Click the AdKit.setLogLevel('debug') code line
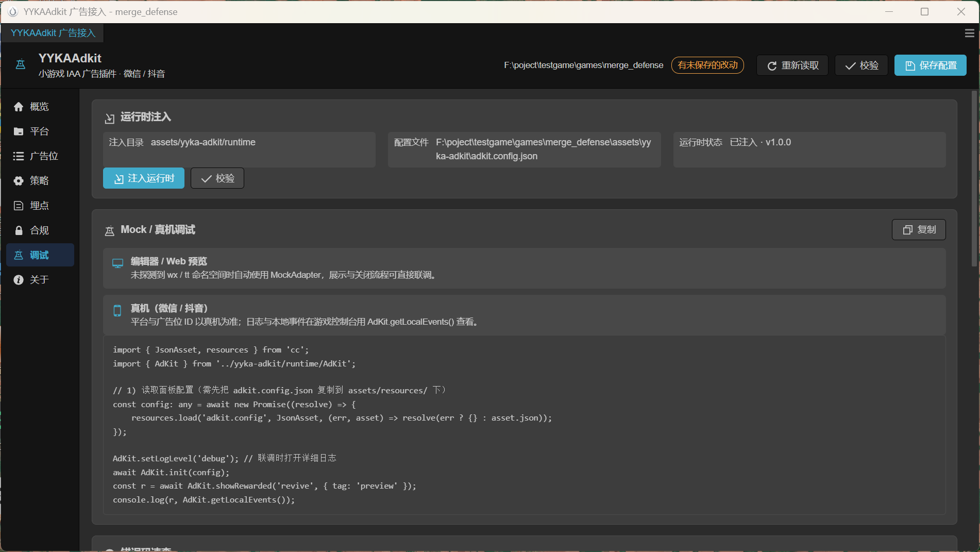980x552 pixels. tap(224, 458)
